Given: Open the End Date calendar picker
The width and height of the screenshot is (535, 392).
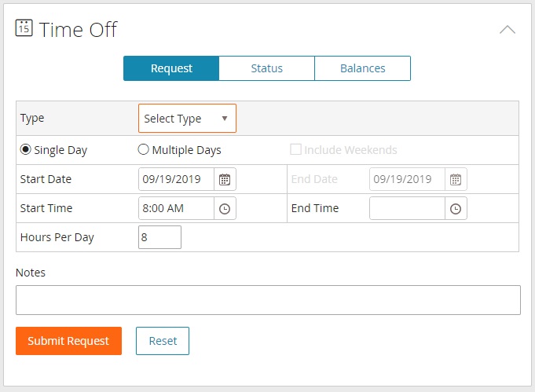Looking at the screenshot, I should tap(456, 179).
